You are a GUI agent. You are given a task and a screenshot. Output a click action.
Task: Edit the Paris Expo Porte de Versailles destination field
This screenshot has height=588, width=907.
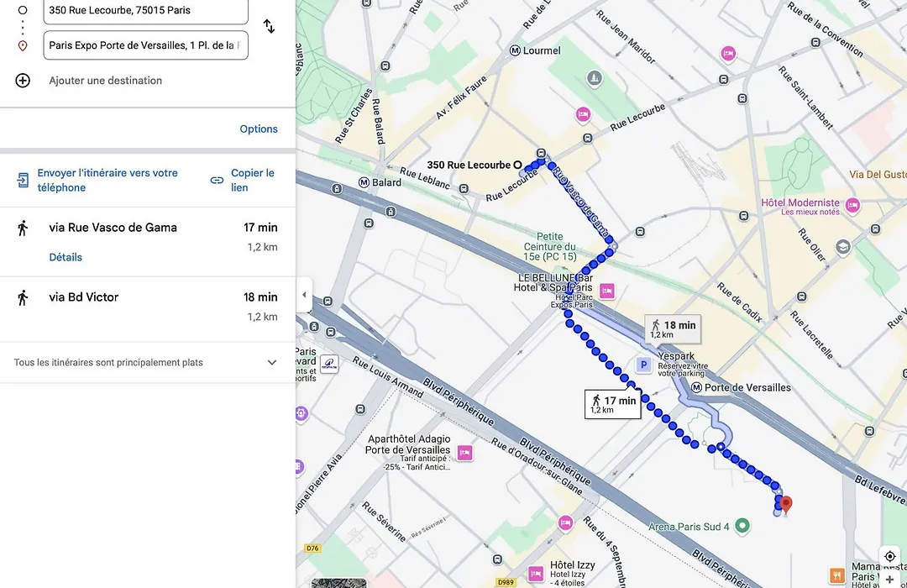click(146, 45)
